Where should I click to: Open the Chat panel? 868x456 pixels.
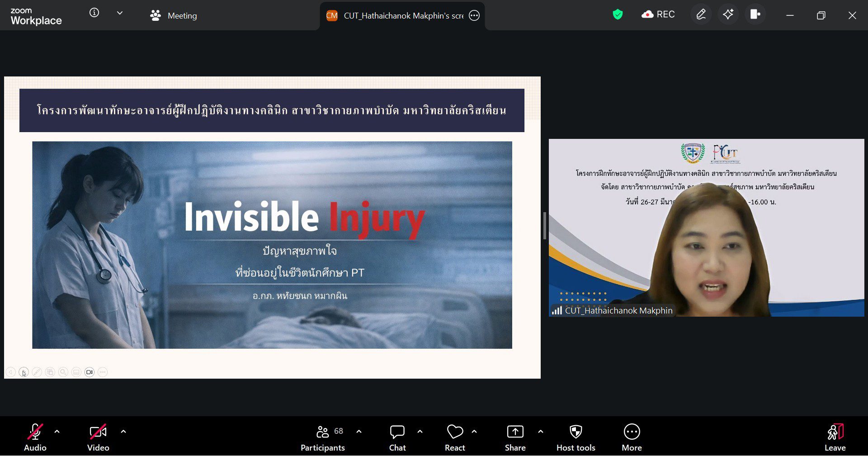pos(397,437)
